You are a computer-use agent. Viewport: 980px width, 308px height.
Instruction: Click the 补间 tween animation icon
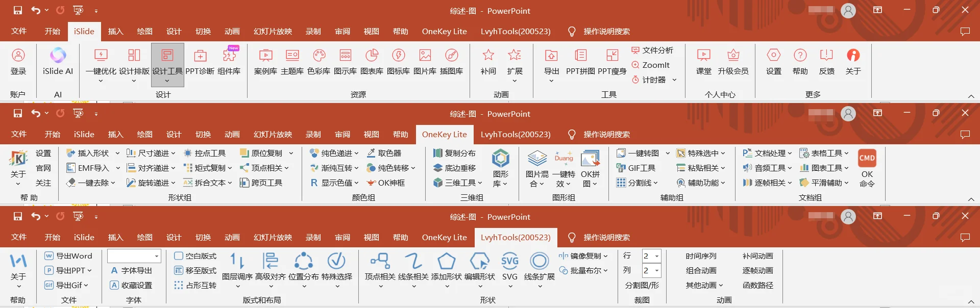click(x=488, y=62)
